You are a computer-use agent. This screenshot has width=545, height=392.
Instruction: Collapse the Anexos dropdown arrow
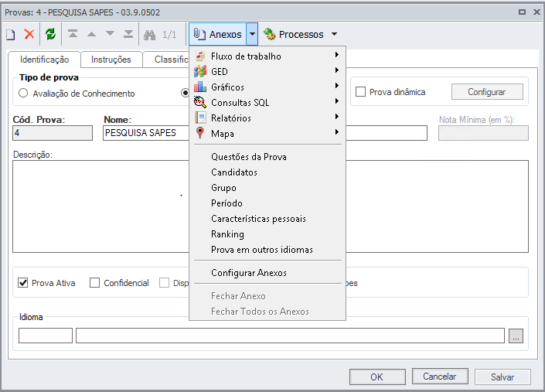252,34
